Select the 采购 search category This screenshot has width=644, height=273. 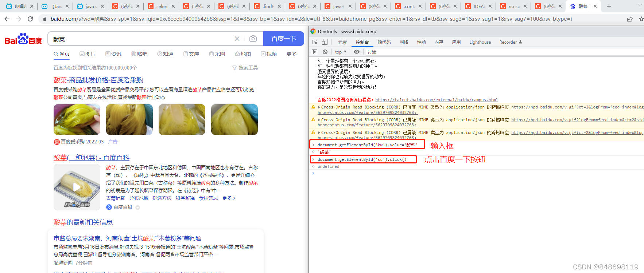click(217, 54)
